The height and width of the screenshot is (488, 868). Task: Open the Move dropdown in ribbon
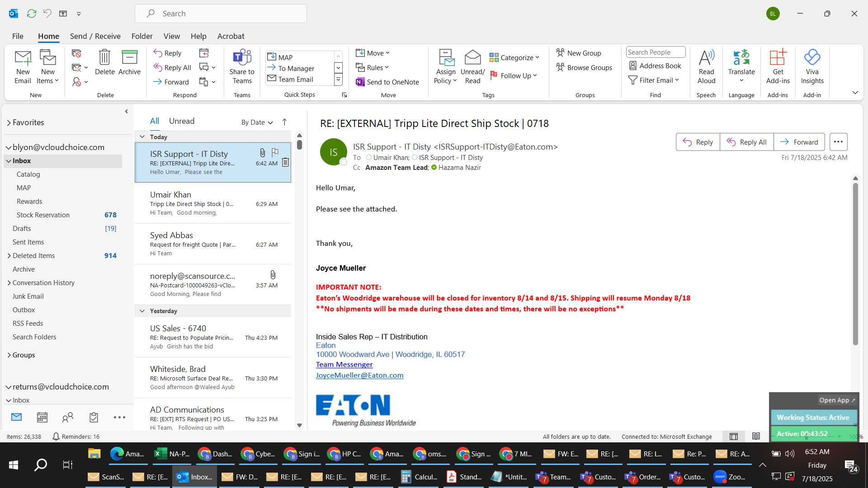pyautogui.click(x=373, y=53)
